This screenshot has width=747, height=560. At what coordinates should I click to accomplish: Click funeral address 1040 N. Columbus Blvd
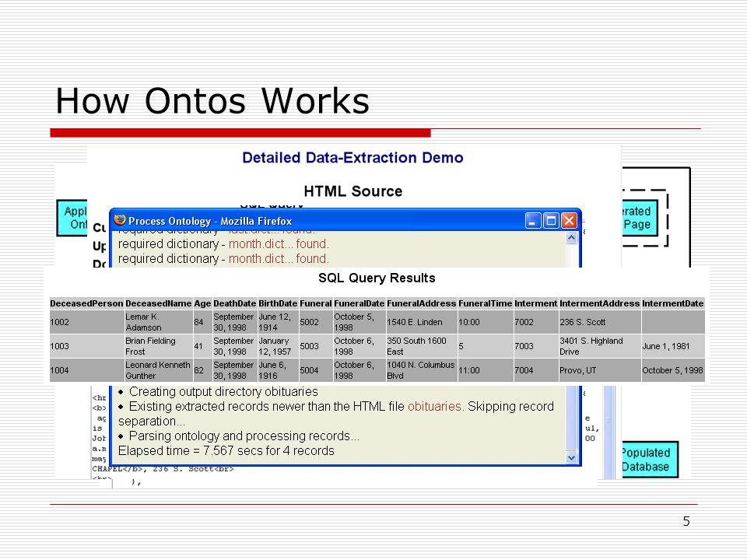[x=421, y=370]
